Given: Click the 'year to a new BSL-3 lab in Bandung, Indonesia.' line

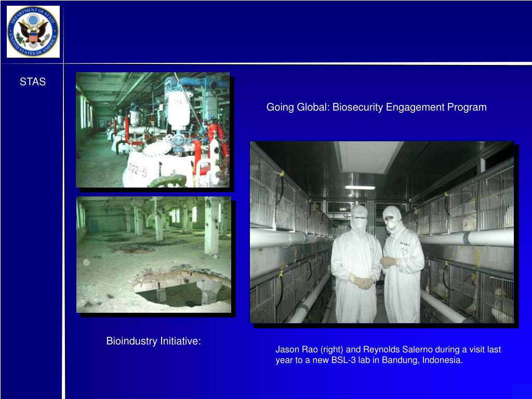Looking at the screenshot, I should pos(369,360).
